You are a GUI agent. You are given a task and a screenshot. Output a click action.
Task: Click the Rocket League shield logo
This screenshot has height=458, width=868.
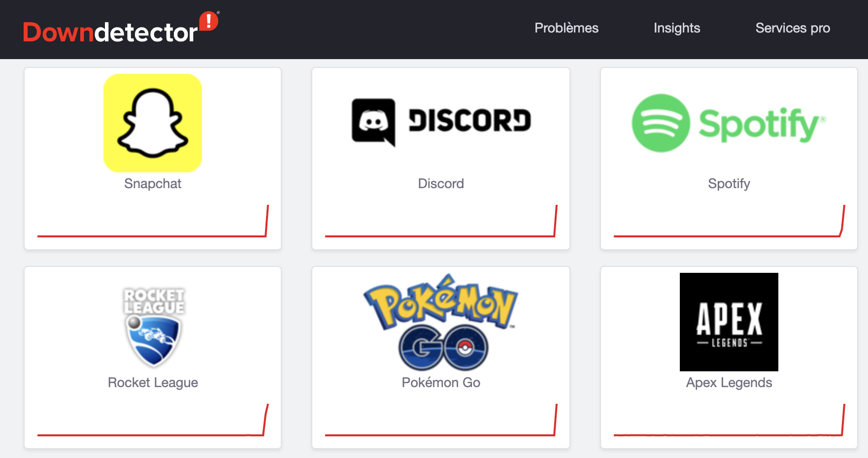pos(153,327)
